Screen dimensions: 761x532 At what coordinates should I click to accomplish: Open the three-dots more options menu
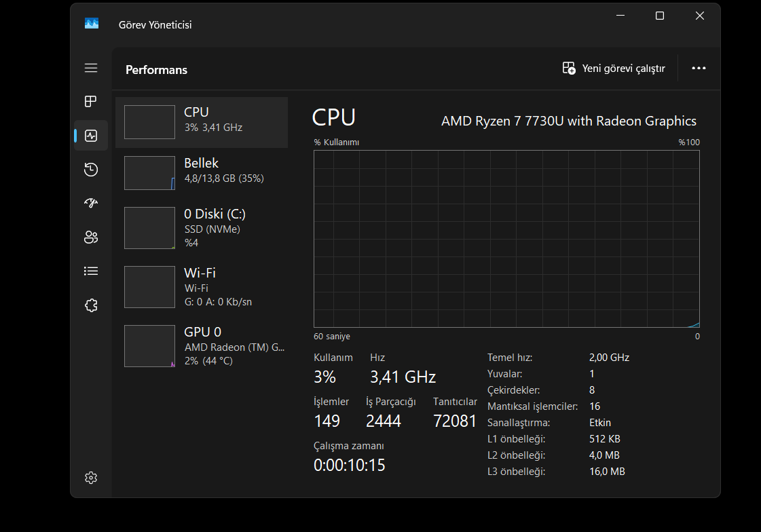coord(699,69)
